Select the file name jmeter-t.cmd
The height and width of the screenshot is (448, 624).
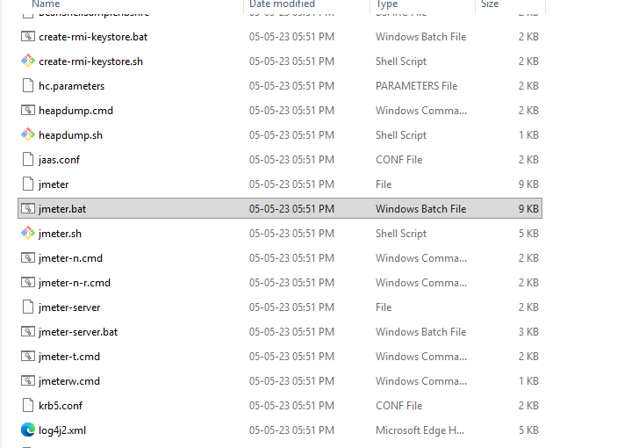pos(69,356)
